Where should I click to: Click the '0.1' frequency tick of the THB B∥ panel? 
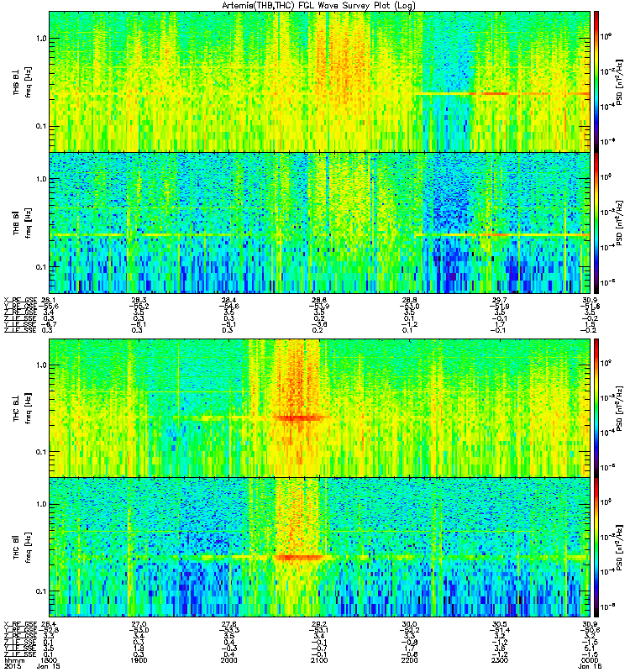pyautogui.click(x=41, y=267)
